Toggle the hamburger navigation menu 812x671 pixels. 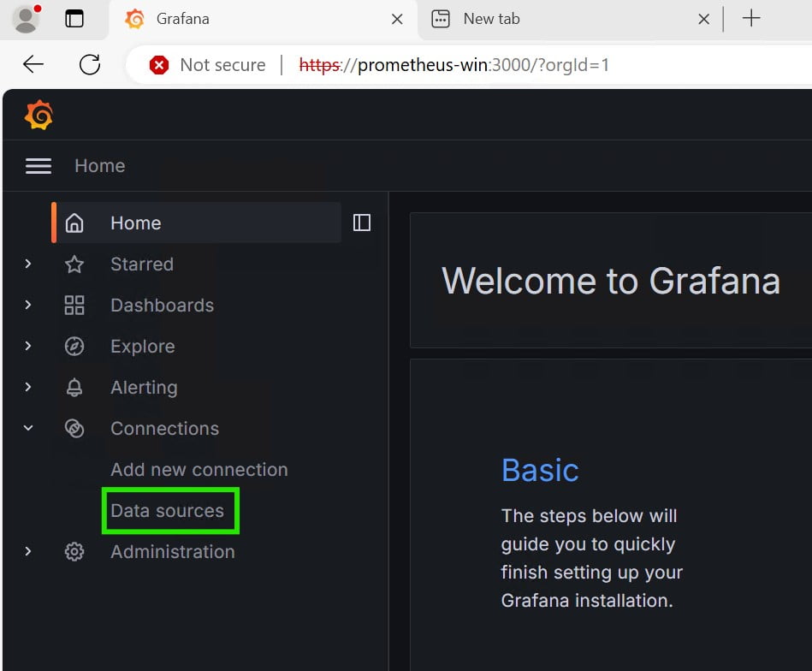coord(39,166)
